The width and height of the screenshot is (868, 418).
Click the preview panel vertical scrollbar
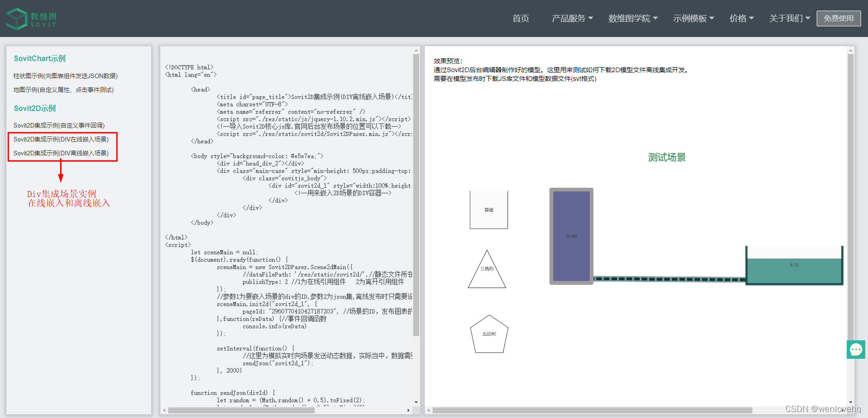pyautogui.click(x=850, y=199)
